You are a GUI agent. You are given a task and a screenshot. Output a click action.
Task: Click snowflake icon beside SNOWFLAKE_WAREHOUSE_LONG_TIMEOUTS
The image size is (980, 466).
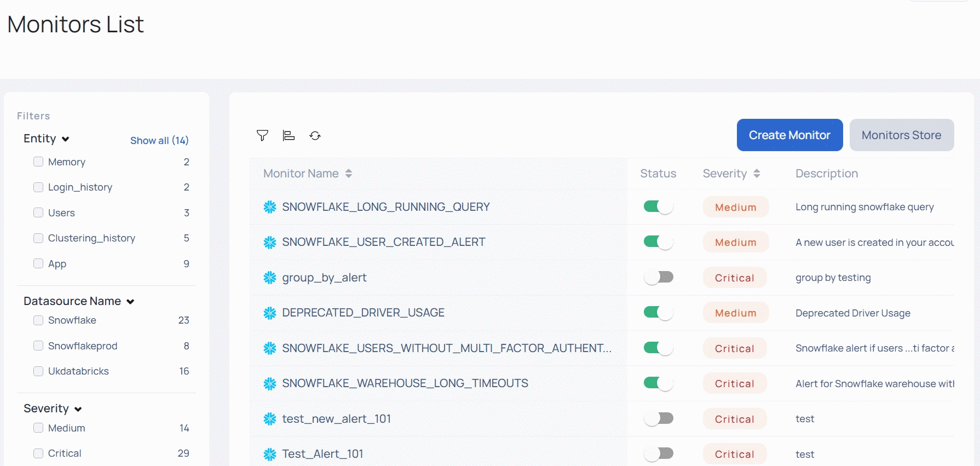[270, 383]
